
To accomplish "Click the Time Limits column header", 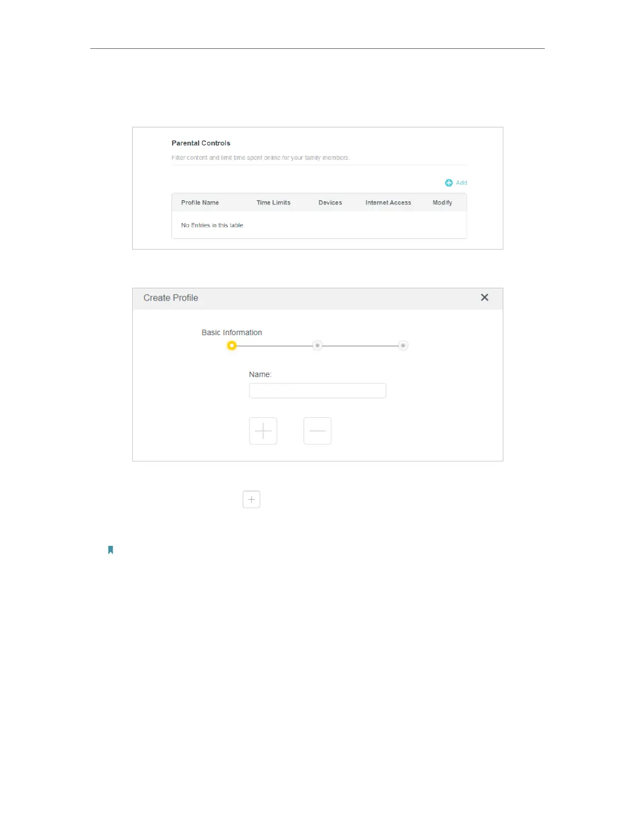I will tap(273, 203).
